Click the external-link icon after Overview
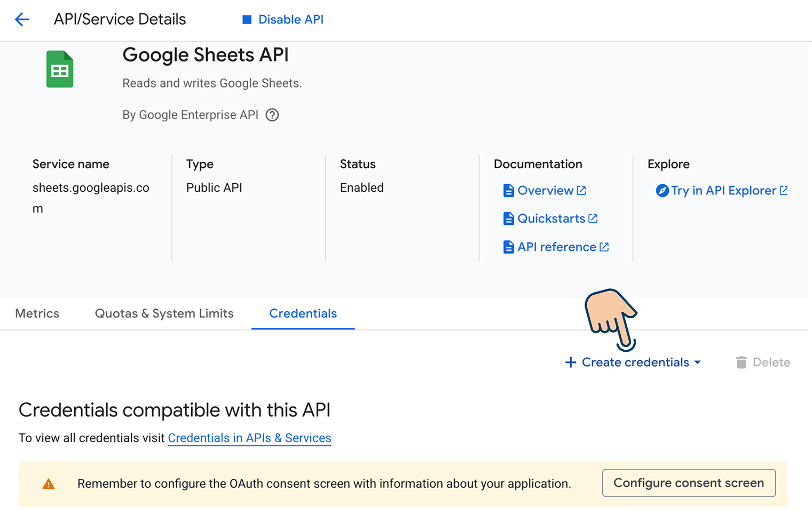The height and width of the screenshot is (511, 812). tap(581, 191)
